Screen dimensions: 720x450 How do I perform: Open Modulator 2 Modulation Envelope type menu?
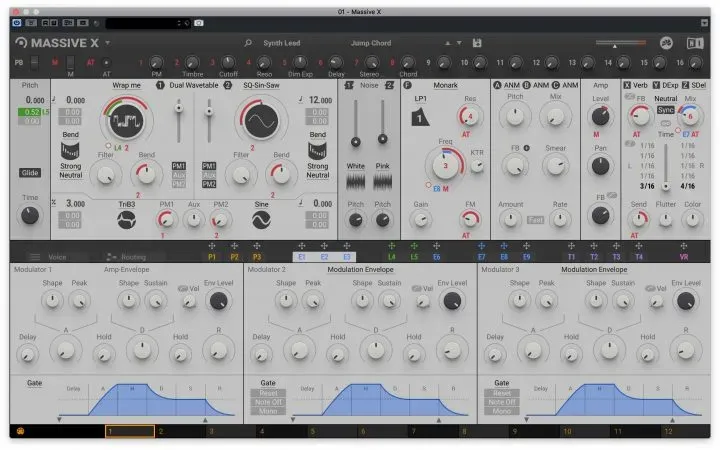click(360, 270)
